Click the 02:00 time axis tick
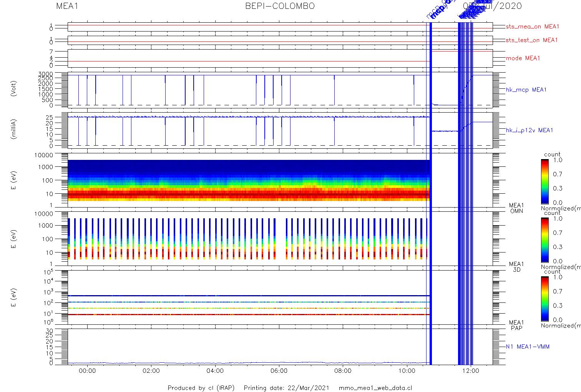581x392 pixels. pyautogui.click(x=151, y=371)
